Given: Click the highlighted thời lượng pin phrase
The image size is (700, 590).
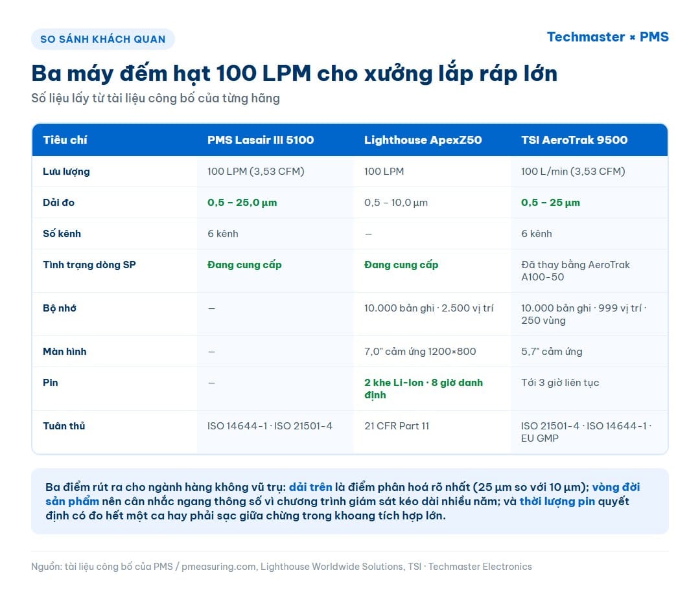Looking at the screenshot, I should pos(557,501).
